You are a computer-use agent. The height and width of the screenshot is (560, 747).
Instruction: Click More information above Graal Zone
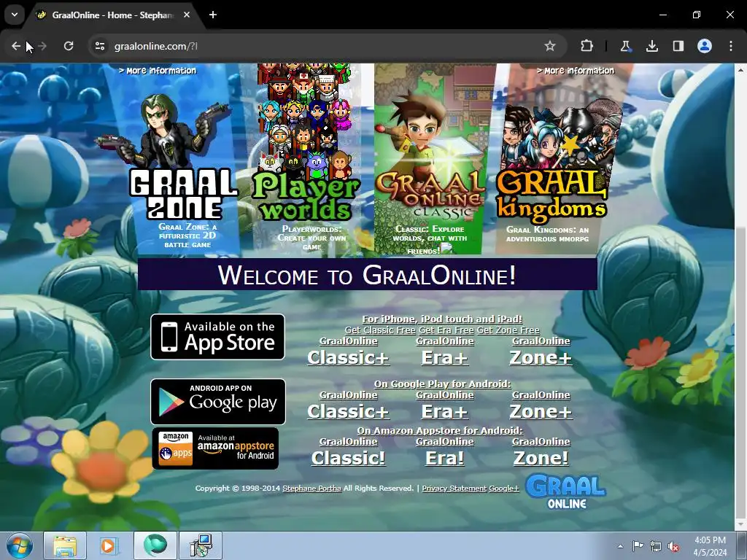[x=158, y=71]
